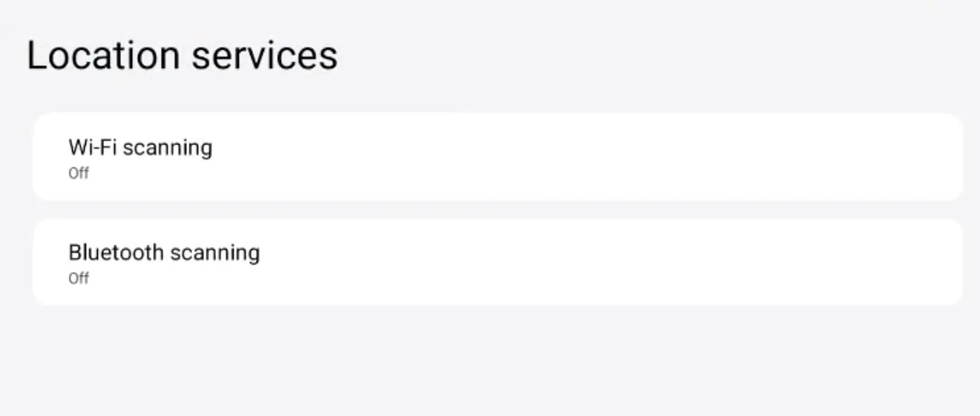Select the Wi-Fi scanning label text

pyautogui.click(x=140, y=146)
